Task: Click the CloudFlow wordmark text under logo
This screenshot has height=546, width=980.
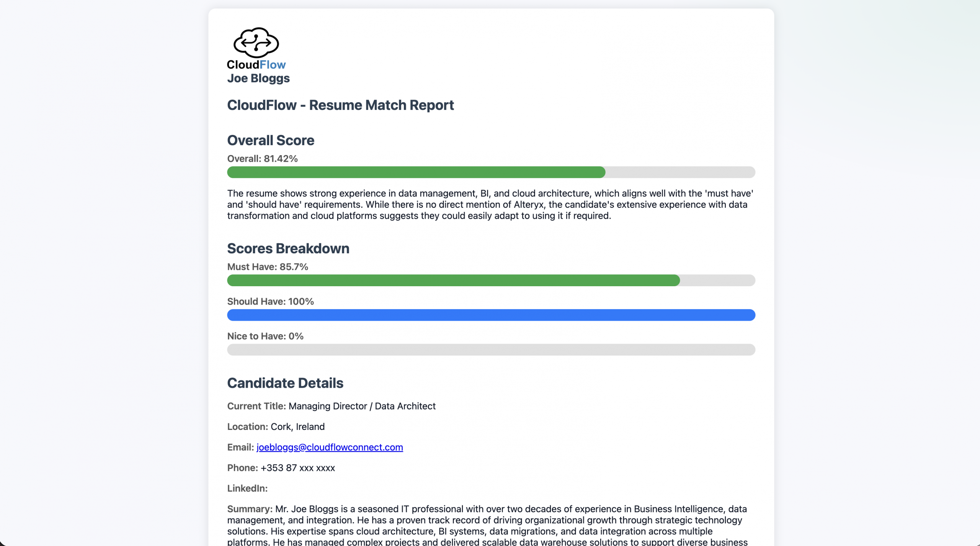Action: [x=256, y=65]
